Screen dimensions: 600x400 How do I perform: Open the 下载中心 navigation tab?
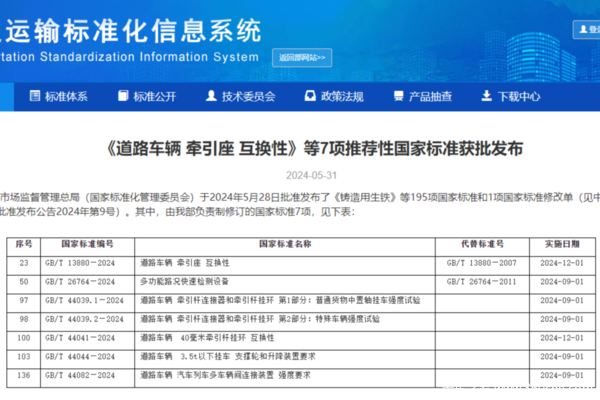(x=519, y=97)
